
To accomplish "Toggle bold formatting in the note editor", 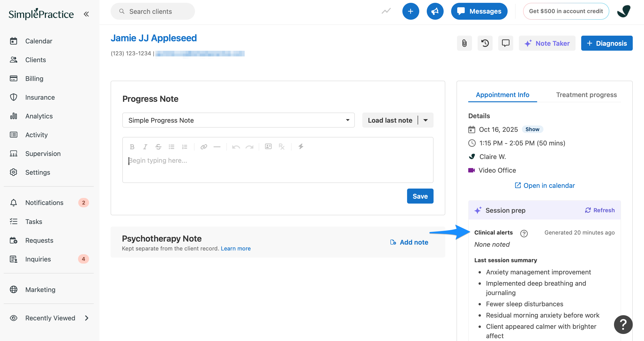I will tap(132, 147).
